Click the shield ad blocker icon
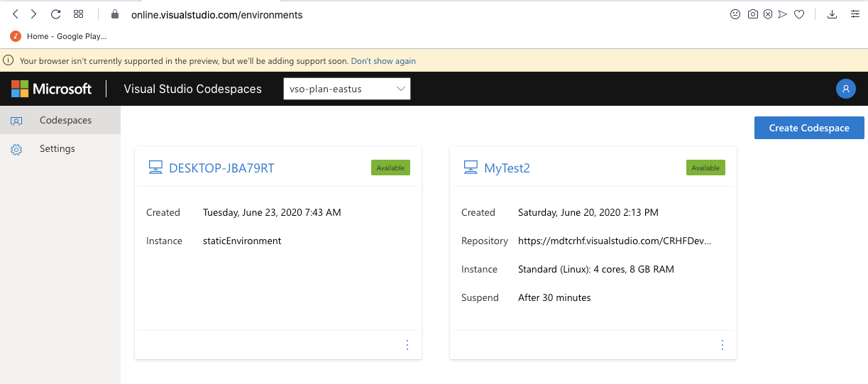Viewport: 868px width, 384px height. coord(768,14)
